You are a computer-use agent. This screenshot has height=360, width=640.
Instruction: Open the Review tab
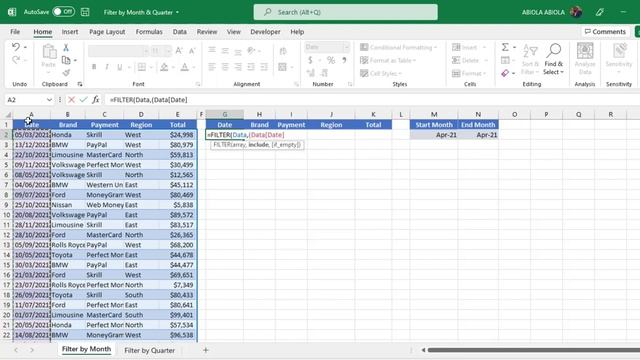(x=207, y=31)
